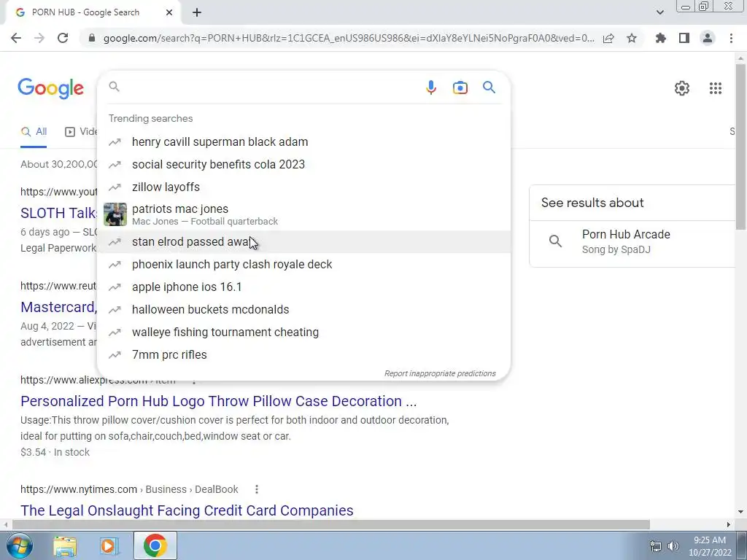Switch to the Videos results tab
This screenshot has width=747, height=560.
click(80, 132)
